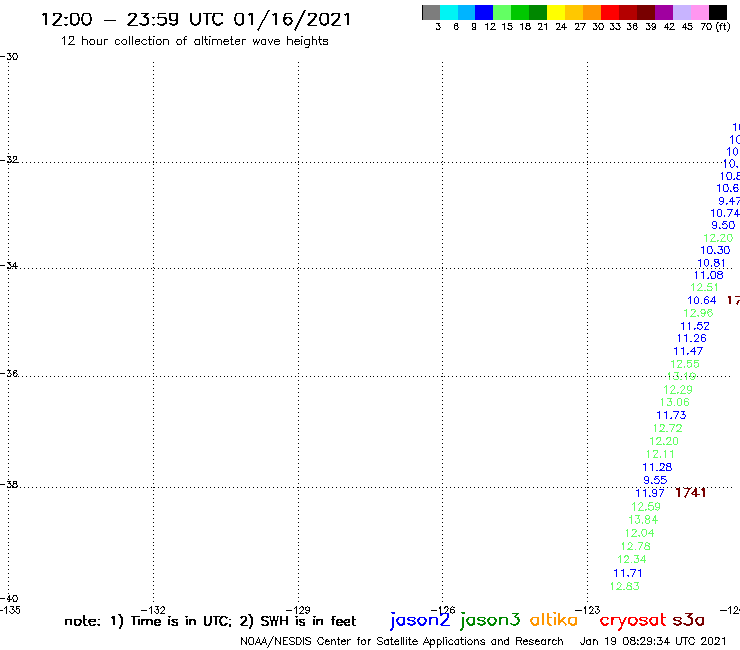The height and width of the screenshot is (650, 740).
Task: Click the blue wave height value 11.08
Action: tap(708, 275)
